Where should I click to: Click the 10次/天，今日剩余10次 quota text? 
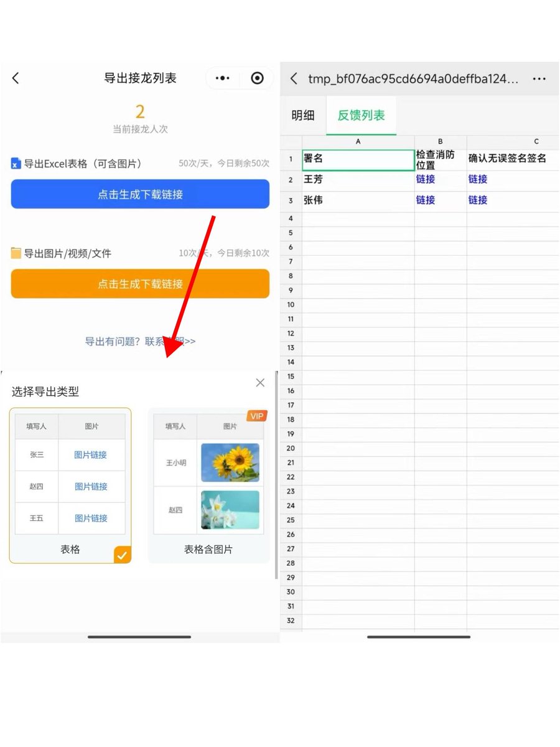(x=224, y=253)
